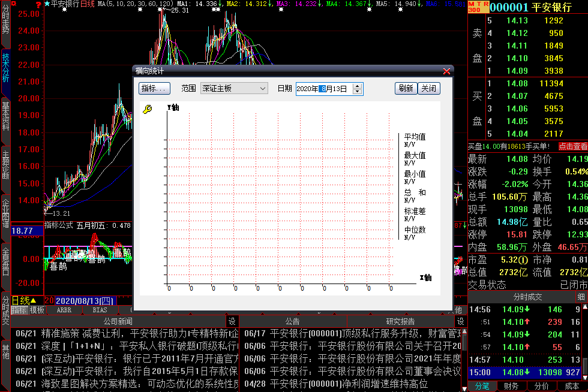Open the 范围 dropdown showing 深证主板
Screen dimensions: 588x392
234,89
